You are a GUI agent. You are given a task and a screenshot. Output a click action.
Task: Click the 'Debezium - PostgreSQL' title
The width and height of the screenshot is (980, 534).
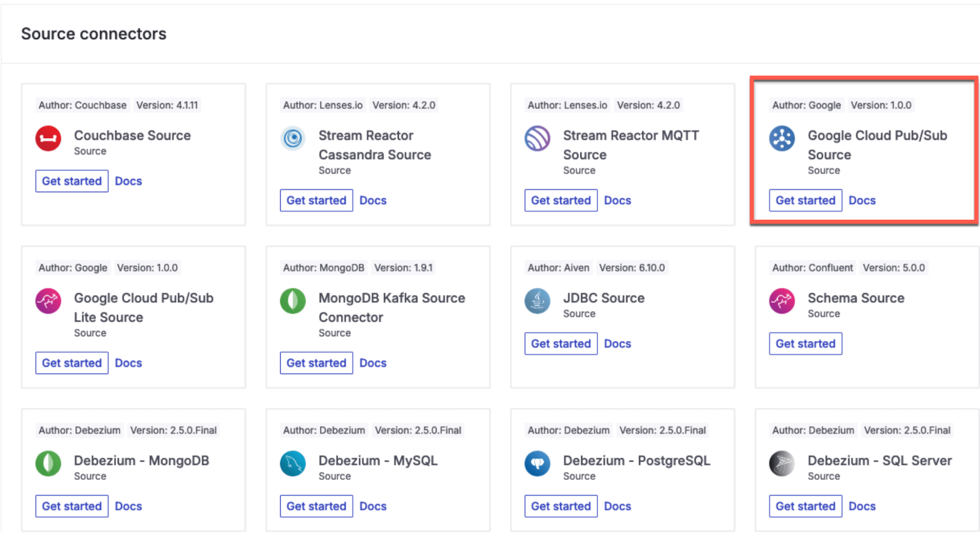click(636, 460)
